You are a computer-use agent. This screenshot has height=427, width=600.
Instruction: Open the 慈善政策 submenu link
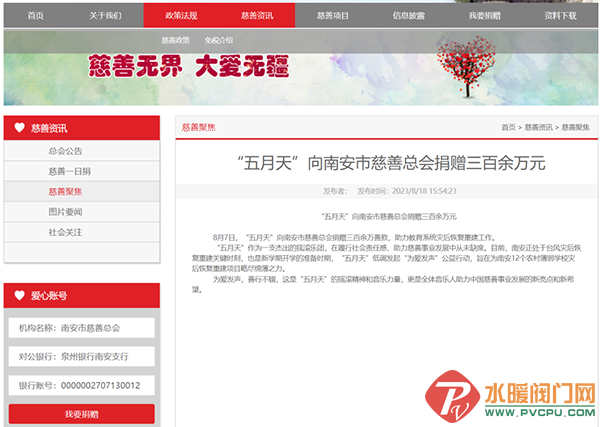click(176, 40)
